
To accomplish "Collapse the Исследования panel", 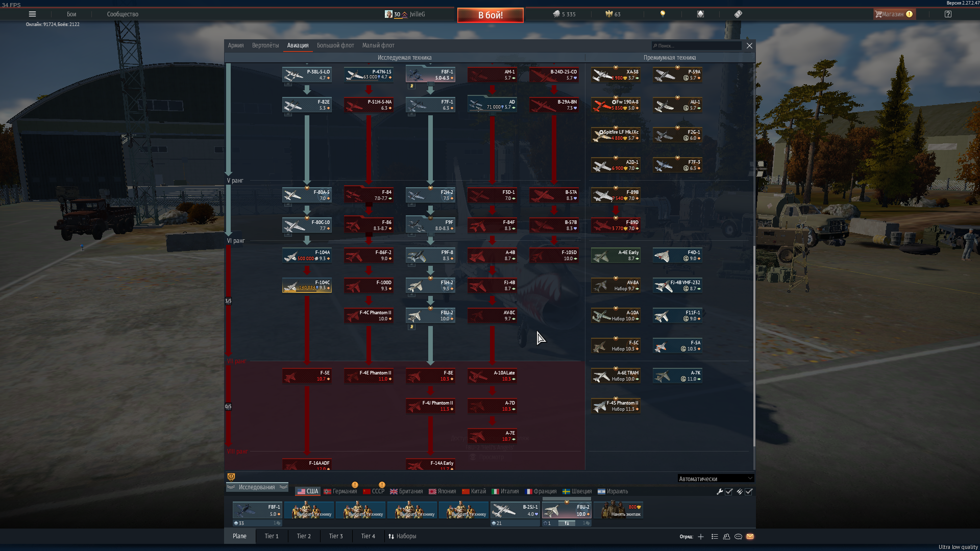I will pyautogui.click(x=257, y=487).
